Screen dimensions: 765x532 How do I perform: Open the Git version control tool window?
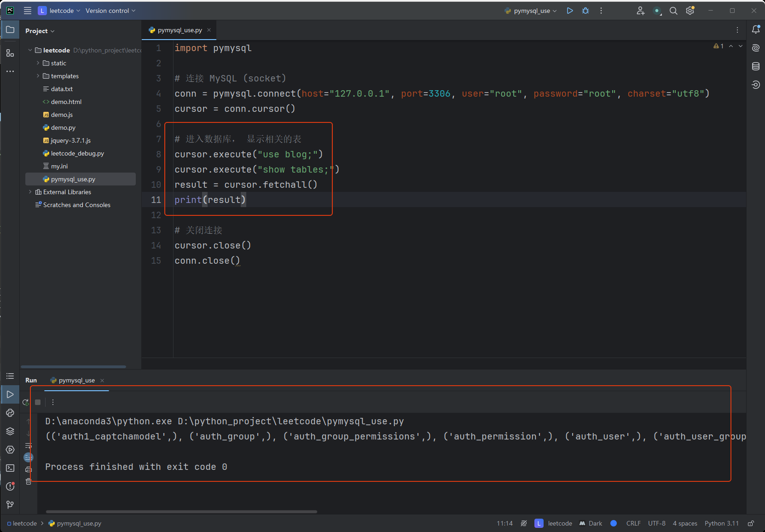tap(10, 505)
